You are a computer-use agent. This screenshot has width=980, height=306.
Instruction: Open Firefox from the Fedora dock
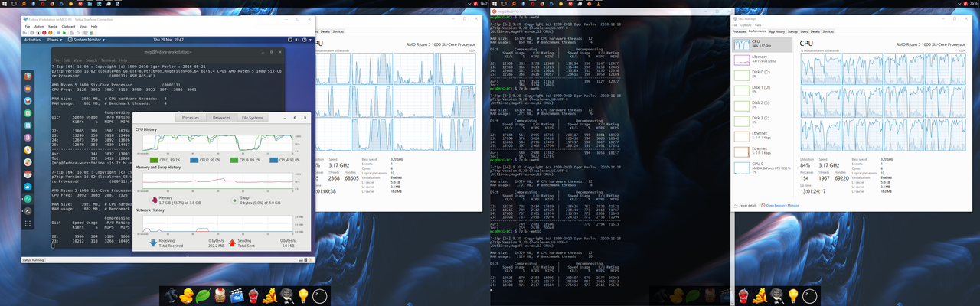[28, 76]
